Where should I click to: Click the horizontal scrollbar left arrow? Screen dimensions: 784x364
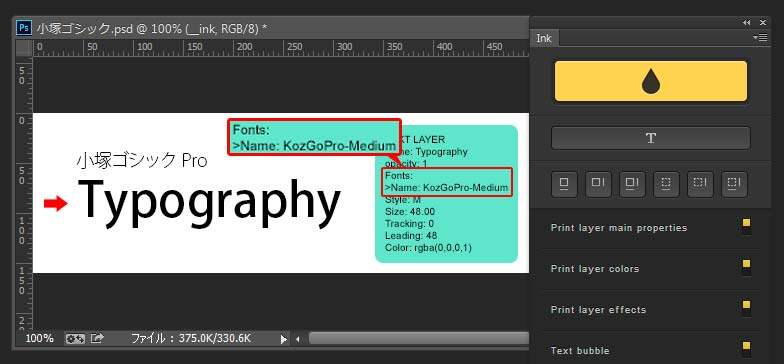point(298,340)
